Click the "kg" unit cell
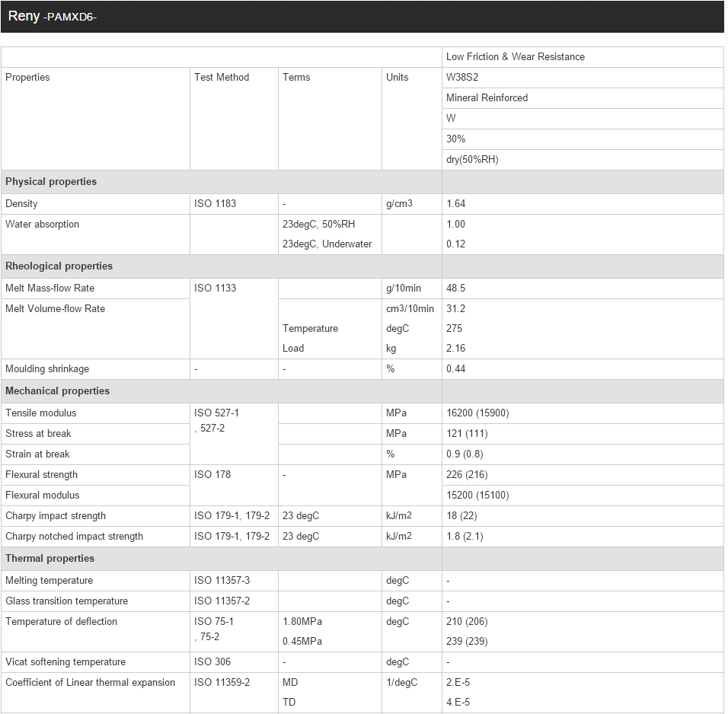 (391, 349)
